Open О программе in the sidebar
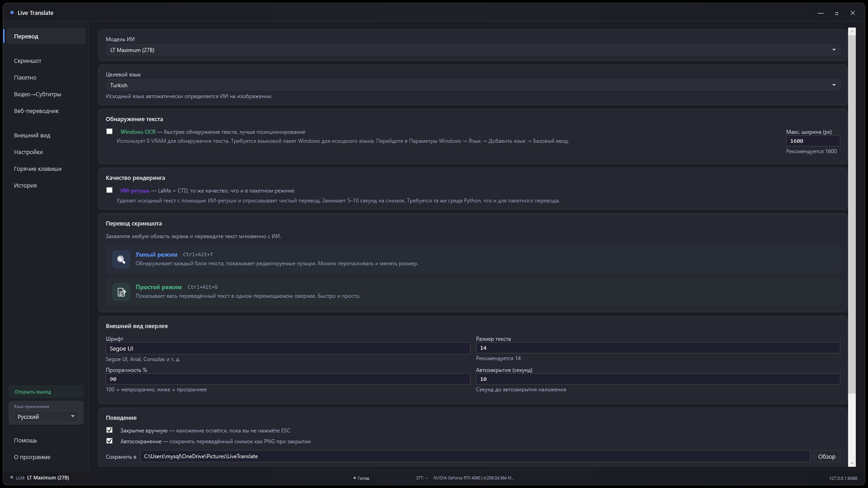Viewport: 868px width, 488px height. click(46, 457)
